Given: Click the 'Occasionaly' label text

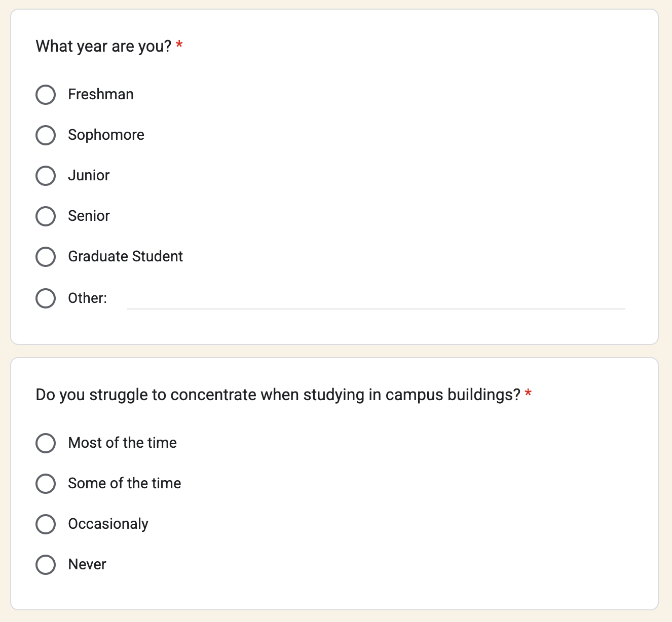Looking at the screenshot, I should [x=108, y=524].
